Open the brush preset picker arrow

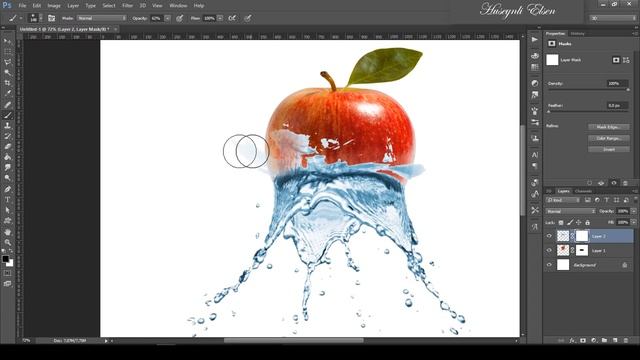(x=41, y=18)
